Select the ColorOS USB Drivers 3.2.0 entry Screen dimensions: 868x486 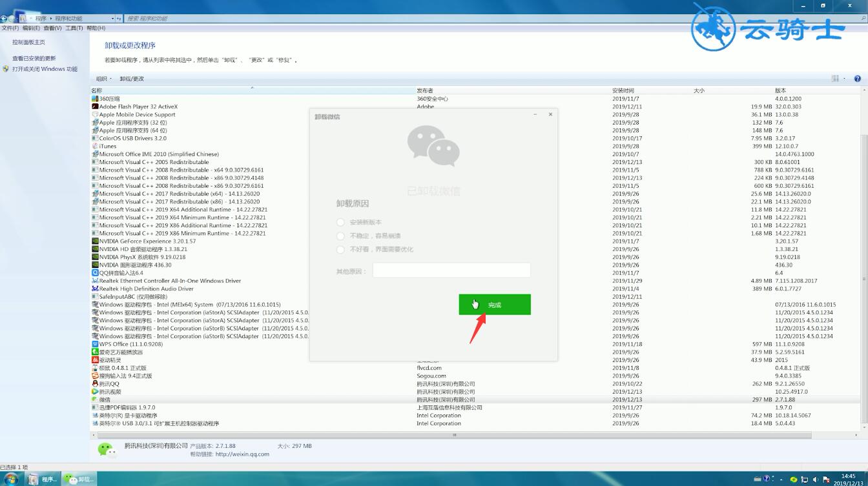(x=475, y=138)
